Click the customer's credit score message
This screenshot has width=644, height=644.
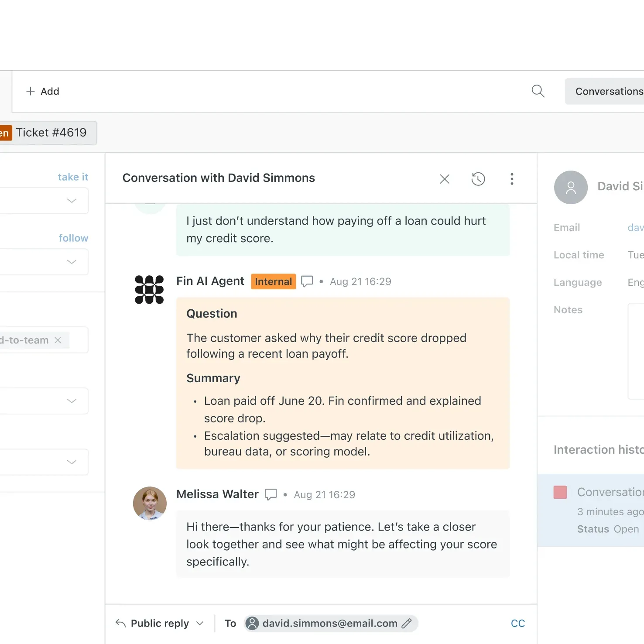(343, 230)
